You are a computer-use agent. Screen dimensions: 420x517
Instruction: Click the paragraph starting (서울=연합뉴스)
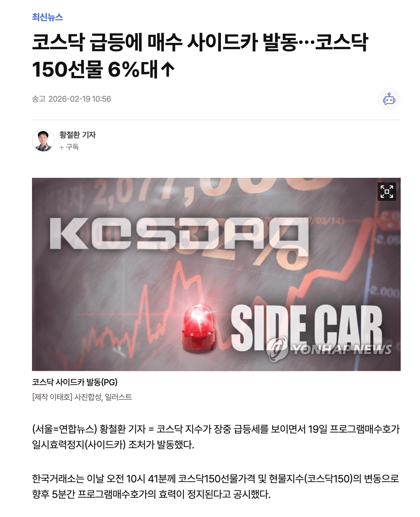point(216,437)
